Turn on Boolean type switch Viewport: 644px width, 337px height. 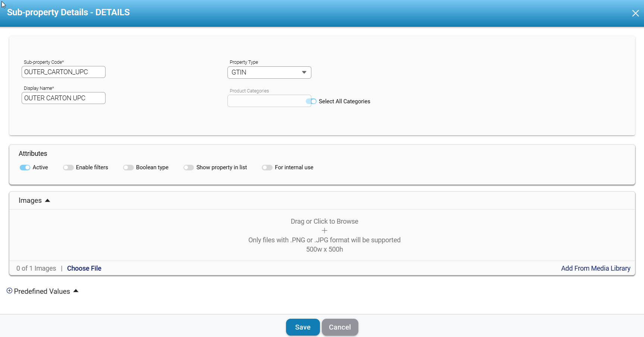[128, 167]
